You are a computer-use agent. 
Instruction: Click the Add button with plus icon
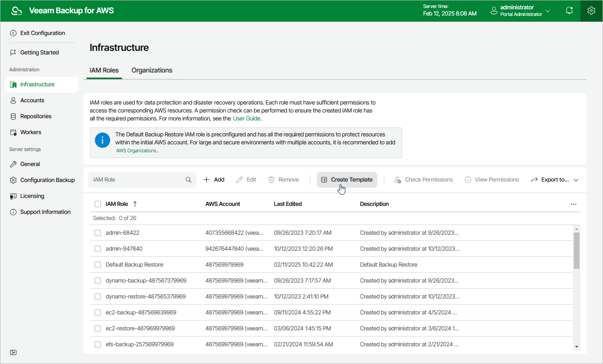214,180
